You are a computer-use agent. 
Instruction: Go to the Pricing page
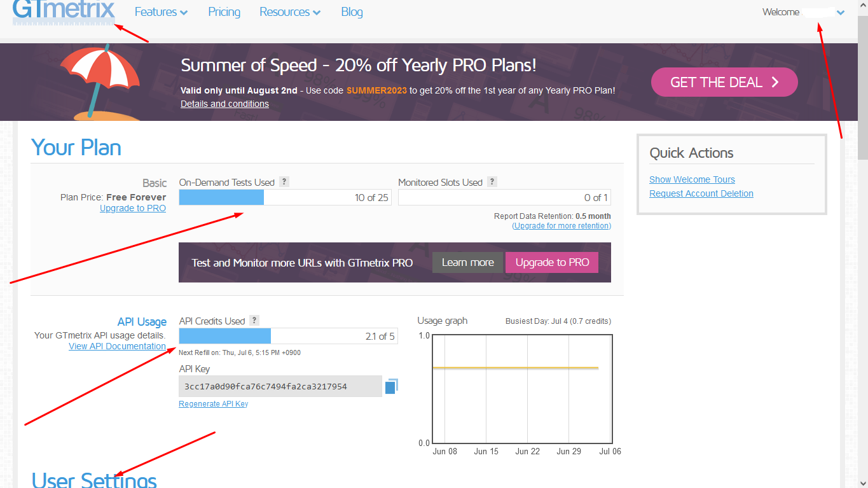click(x=224, y=12)
